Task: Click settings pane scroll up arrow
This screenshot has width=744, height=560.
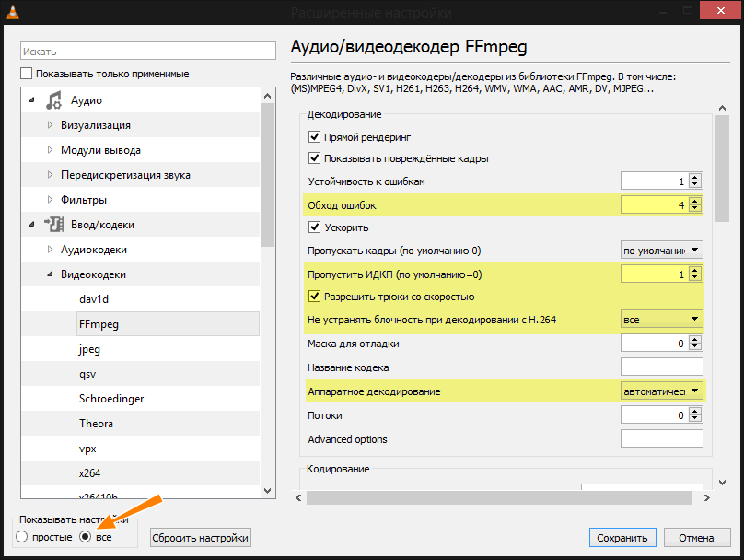Action: pos(722,108)
